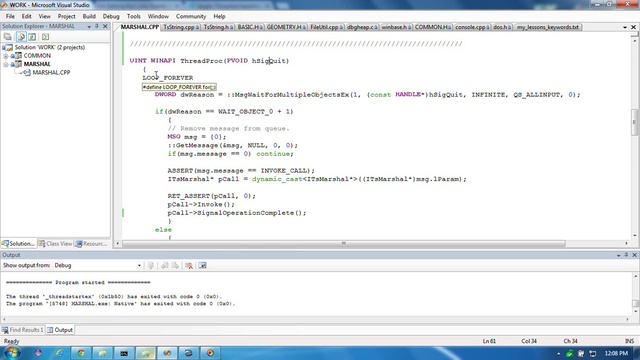The width and height of the screenshot is (640, 360).
Task: Open the Help menu
Action: point(219,16)
